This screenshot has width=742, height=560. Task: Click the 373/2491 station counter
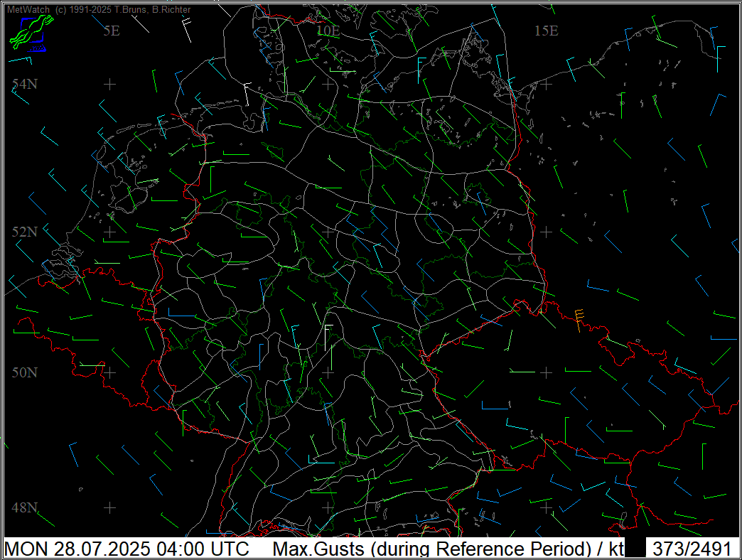pyautogui.click(x=692, y=549)
